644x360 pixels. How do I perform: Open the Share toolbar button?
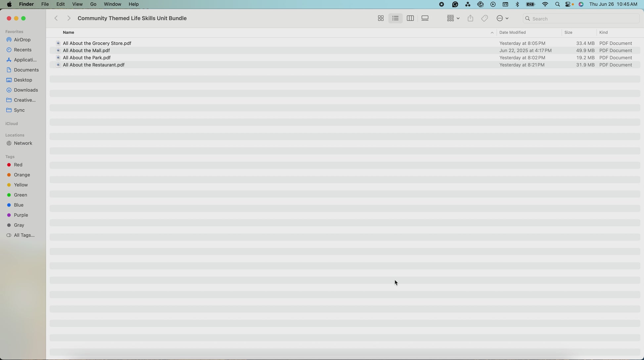tap(470, 19)
